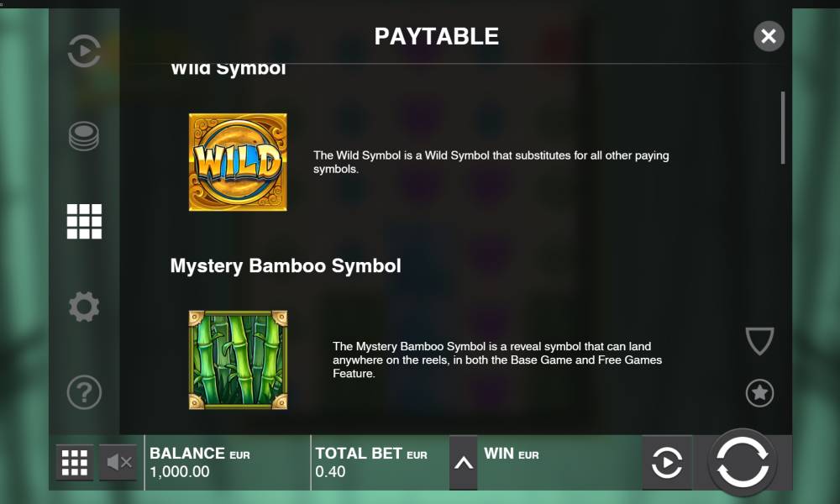The height and width of the screenshot is (504, 840).
Task: Click the Wild symbol image
Action: [x=238, y=162]
